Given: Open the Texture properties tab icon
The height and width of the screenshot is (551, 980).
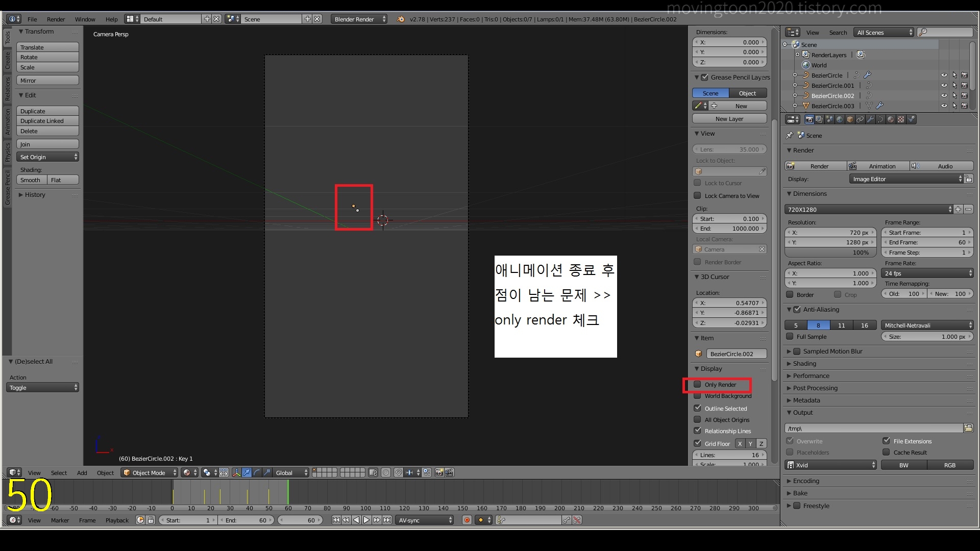Looking at the screenshot, I should 901,119.
